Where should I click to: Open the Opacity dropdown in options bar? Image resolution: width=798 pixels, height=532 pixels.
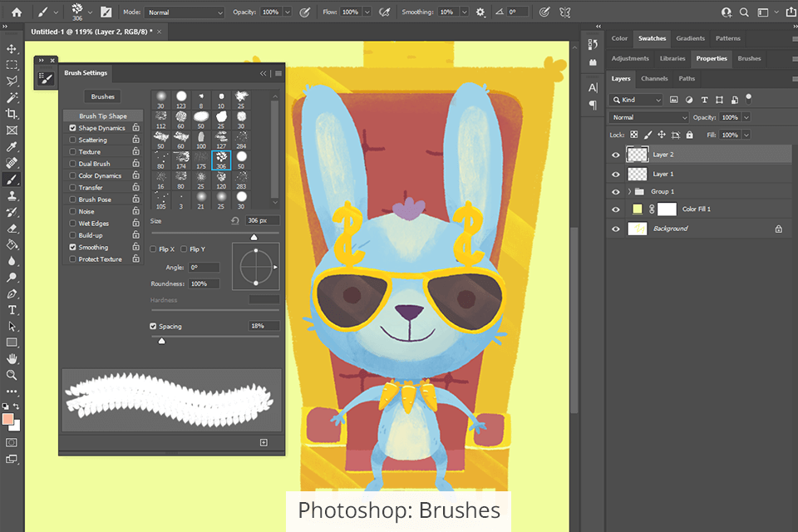288,12
